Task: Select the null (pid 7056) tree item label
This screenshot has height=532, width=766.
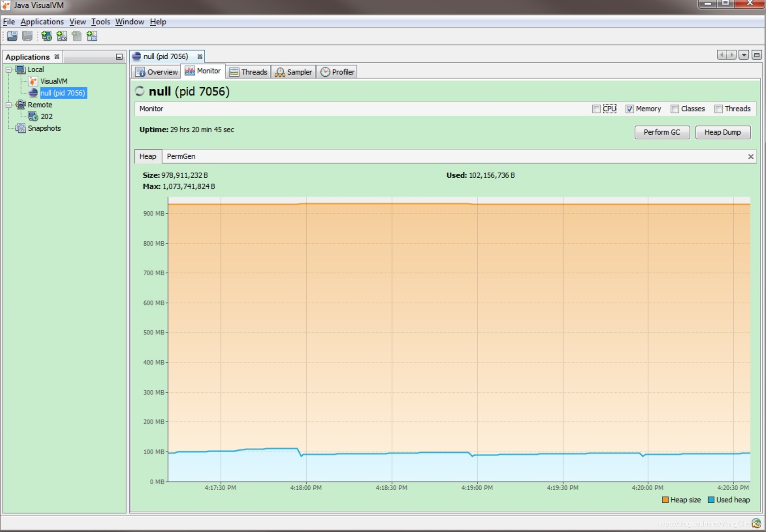Action: coord(63,93)
